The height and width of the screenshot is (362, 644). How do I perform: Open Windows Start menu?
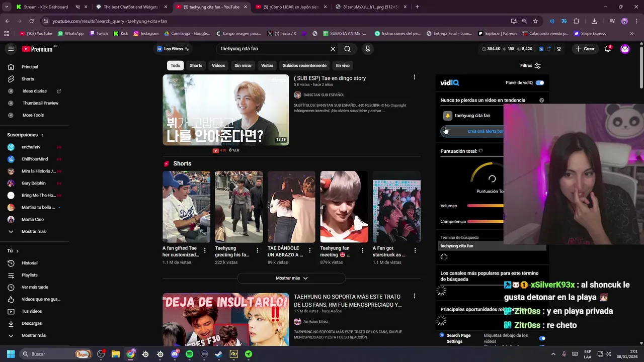click(x=11, y=354)
